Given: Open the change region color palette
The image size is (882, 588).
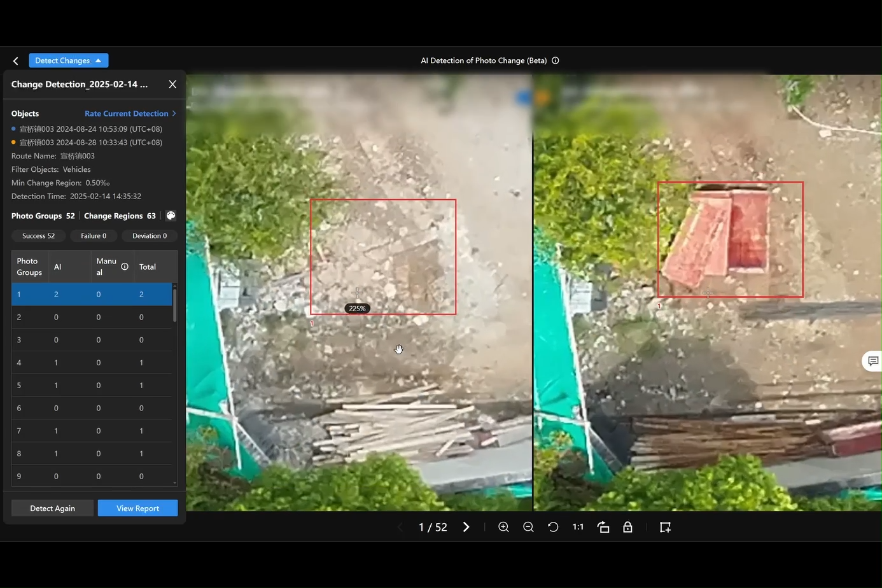Looking at the screenshot, I should pyautogui.click(x=171, y=216).
